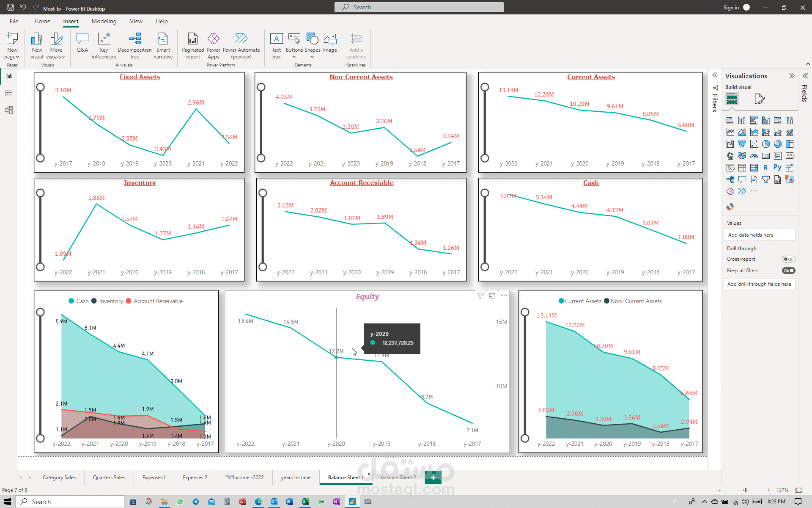Click focus mode icon on Equity chart
The height and width of the screenshot is (508, 812).
point(492,296)
